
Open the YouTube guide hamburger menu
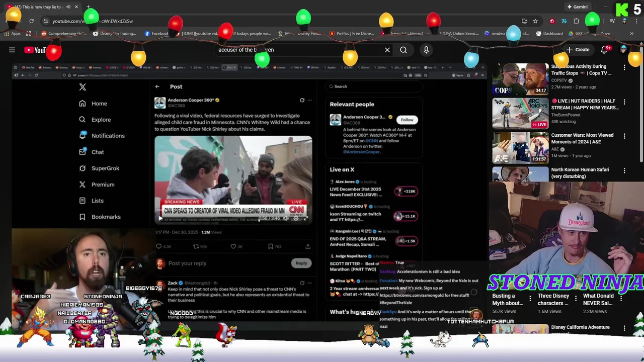(12, 50)
